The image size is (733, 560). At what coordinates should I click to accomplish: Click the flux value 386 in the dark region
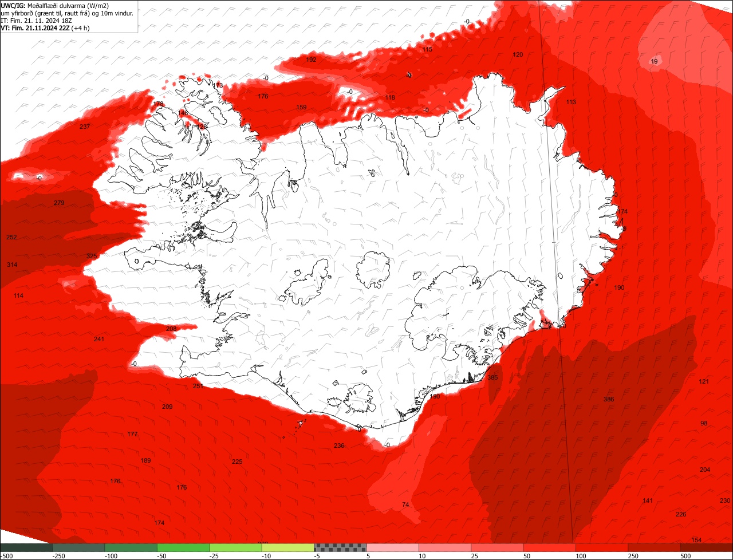(609, 399)
